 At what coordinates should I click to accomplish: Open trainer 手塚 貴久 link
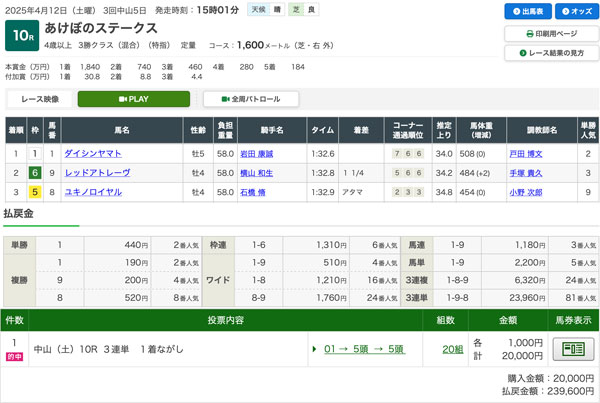point(532,173)
